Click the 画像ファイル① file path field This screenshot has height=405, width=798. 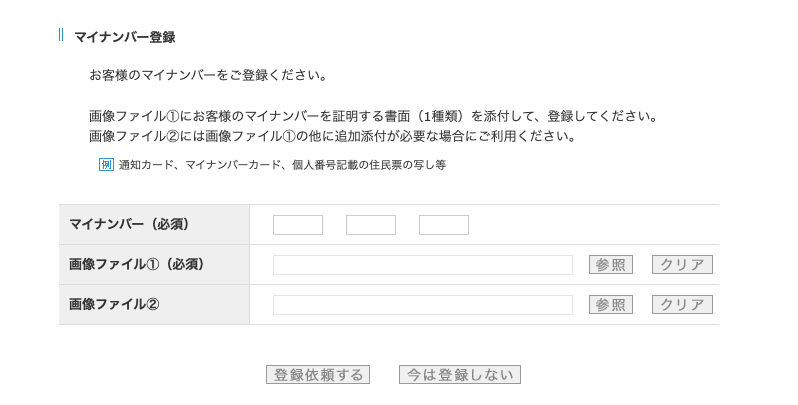(x=422, y=265)
